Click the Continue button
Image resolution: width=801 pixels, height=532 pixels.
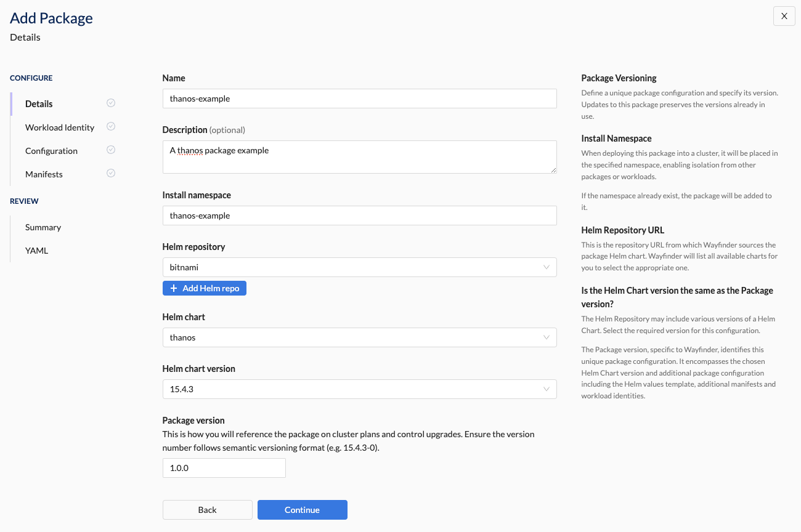pos(303,510)
